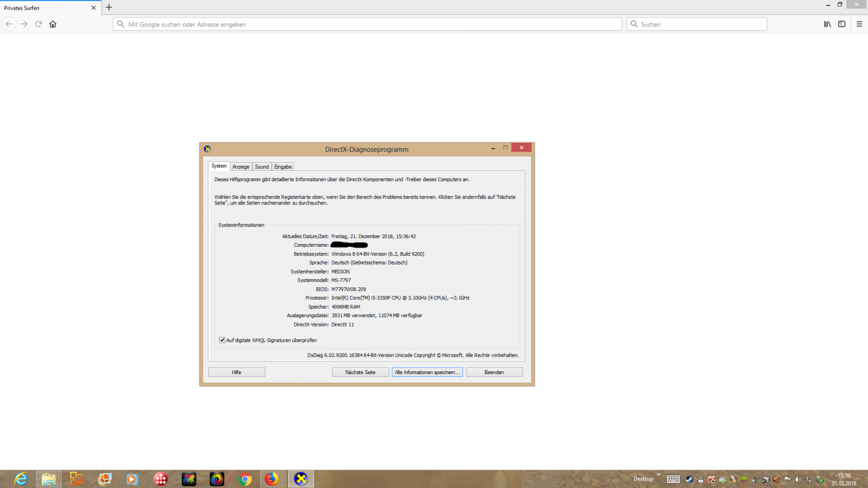Click the BlueStacks tray icon
868x488 pixels.
[x=744, y=479]
